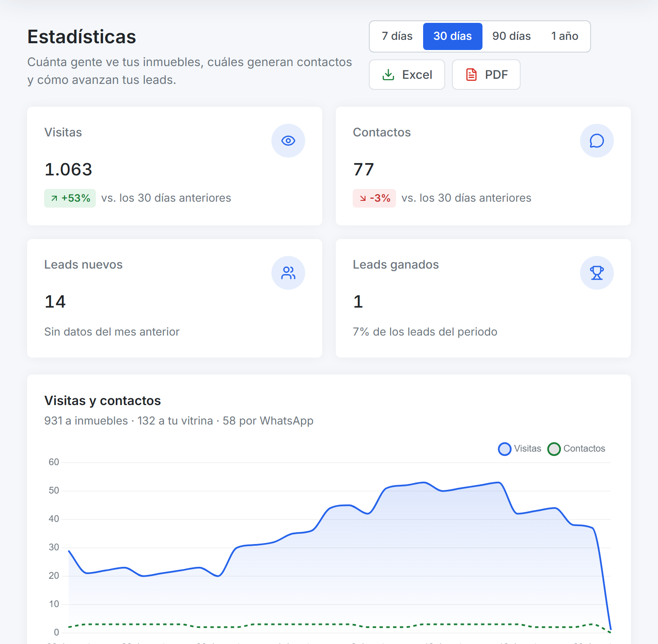Viewport: 658px width, 644px height.
Task: Click the green +53% change badge
Action: point(70,198)
